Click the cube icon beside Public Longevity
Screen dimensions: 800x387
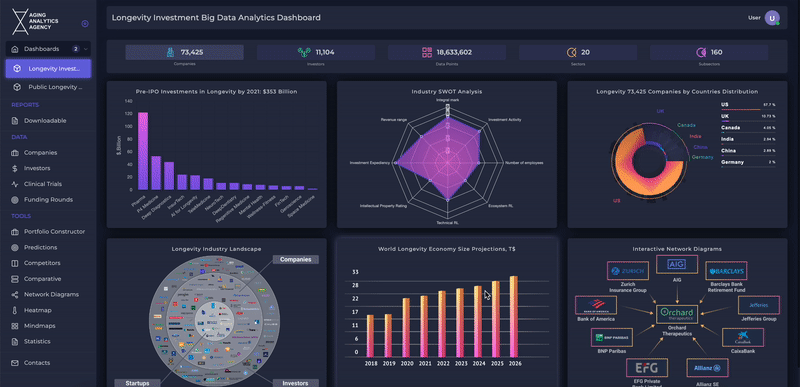coord(17,87)
